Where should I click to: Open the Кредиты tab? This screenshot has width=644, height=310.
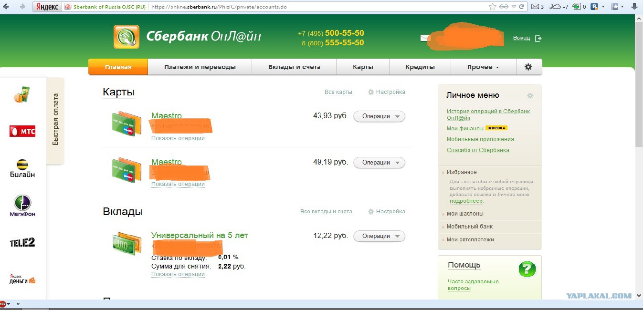point(420,67)
